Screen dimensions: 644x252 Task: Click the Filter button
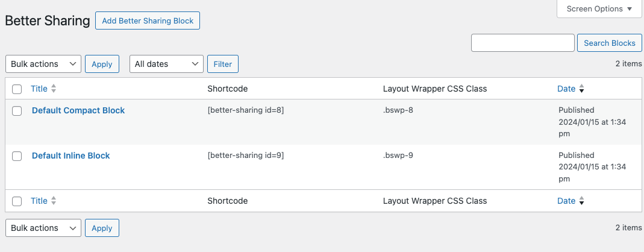point(223,64)
